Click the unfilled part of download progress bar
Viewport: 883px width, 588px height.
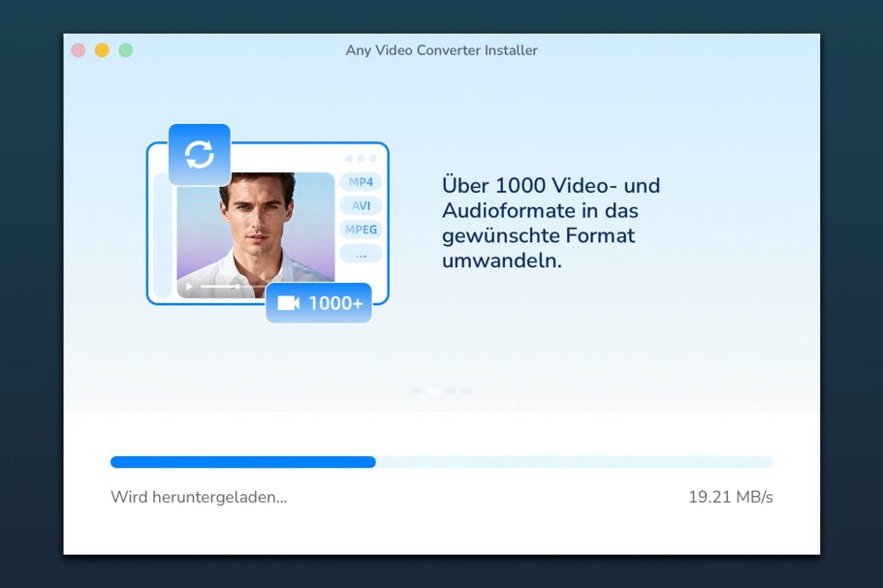(575, 462)
